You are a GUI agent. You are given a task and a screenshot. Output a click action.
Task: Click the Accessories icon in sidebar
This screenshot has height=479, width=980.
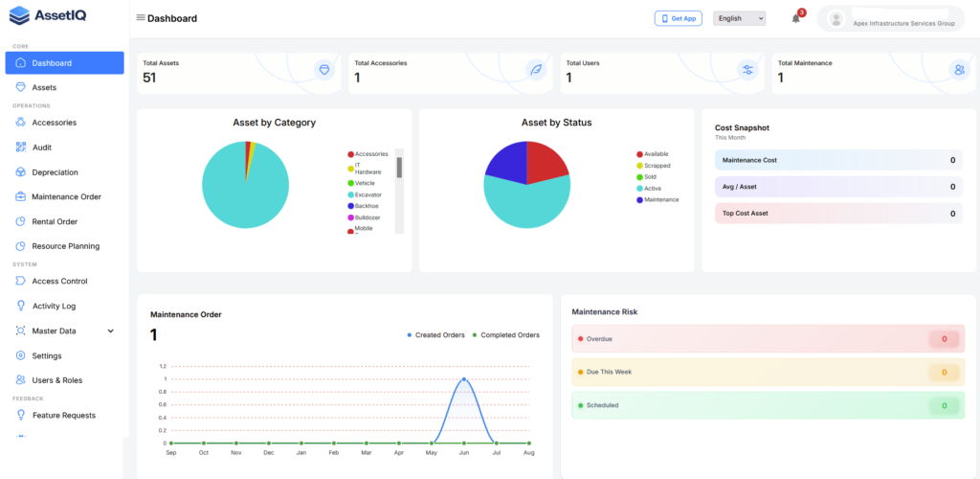coord(21,123)
